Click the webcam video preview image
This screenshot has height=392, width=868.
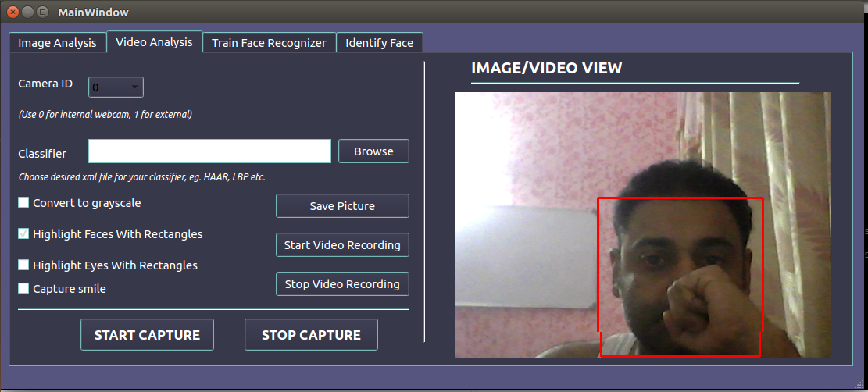click(x=643, y=225)
